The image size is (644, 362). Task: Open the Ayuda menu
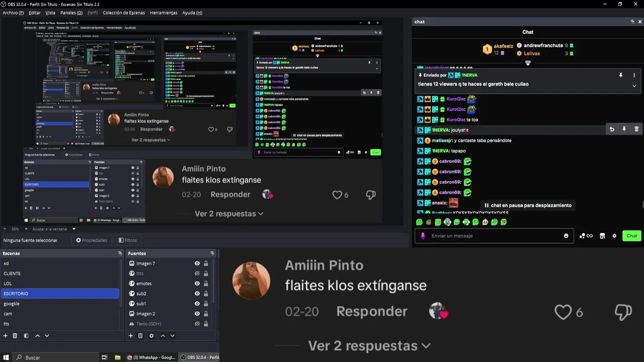tap(192, 13)
